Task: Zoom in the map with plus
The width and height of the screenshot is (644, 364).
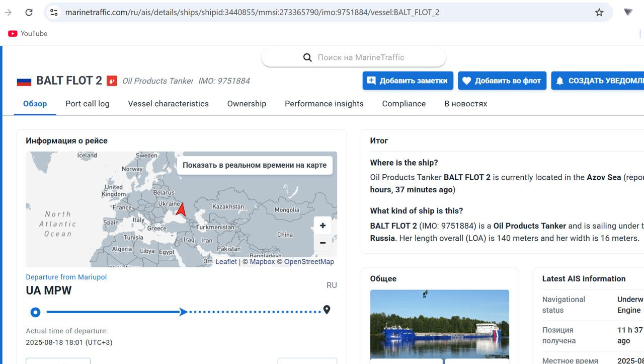Action: click(x=323, y=226)
